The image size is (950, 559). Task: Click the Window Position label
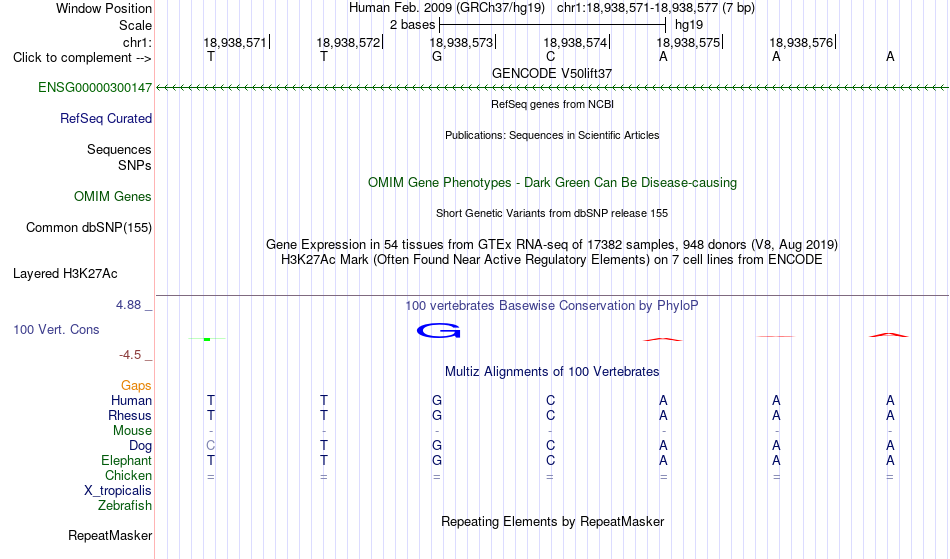104,8
